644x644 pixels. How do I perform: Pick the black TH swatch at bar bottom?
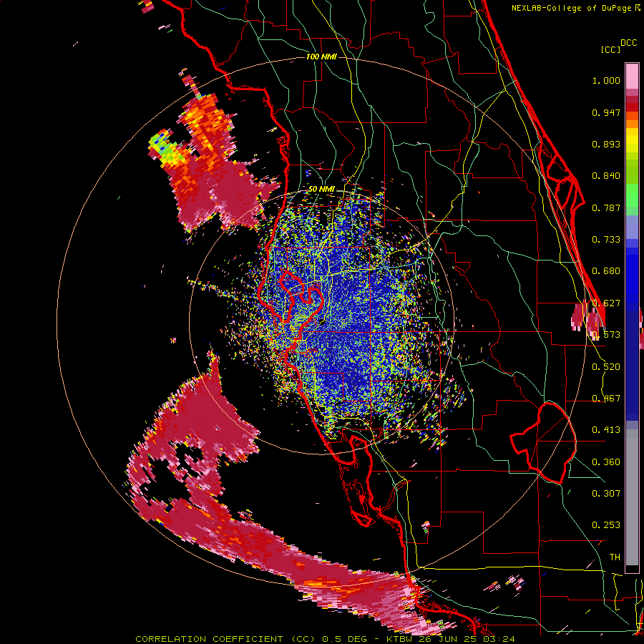(x=632, y=569)
